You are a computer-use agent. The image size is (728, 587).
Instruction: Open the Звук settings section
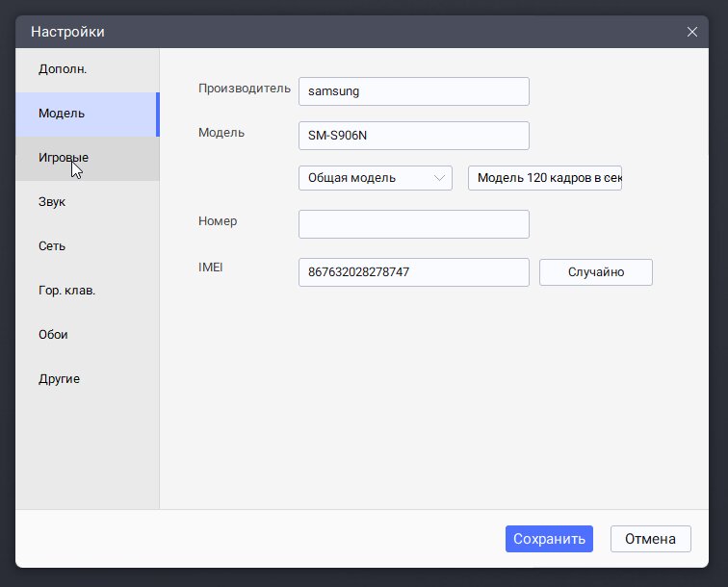click(88, 202)
